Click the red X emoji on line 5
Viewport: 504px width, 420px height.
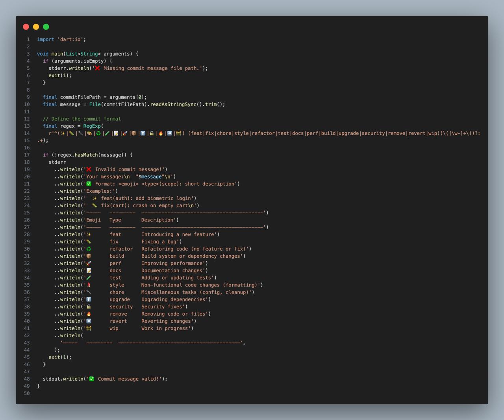(x=97, y=68)
